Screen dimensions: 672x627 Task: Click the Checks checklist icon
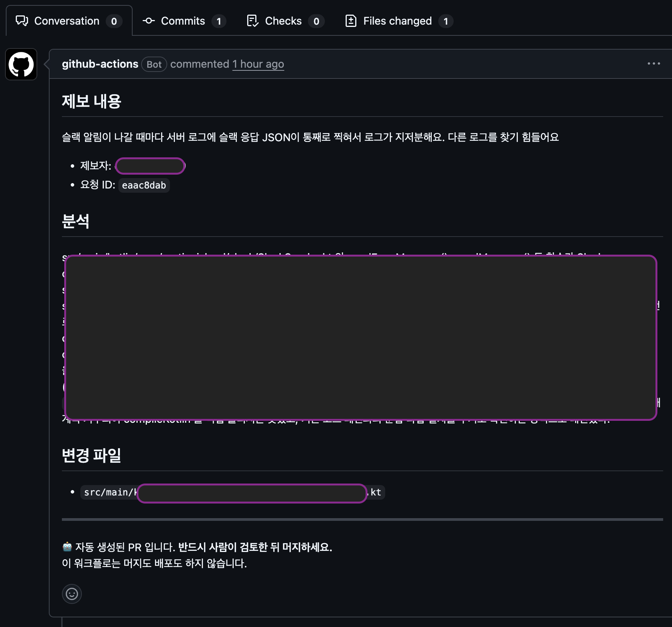click(x=253, y=21)
